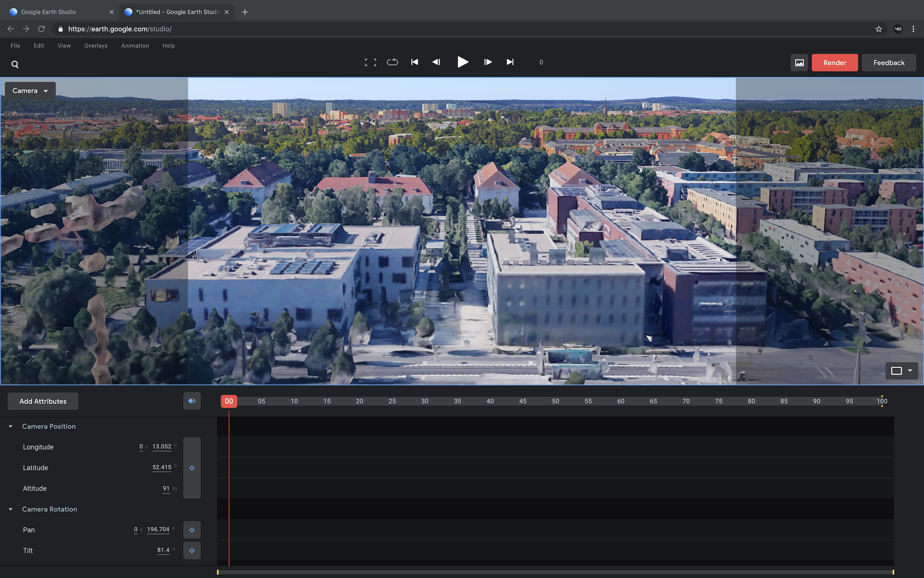Screen dimensions: 924x578
Task: Click the current frame number field
Action: click(541, 62)
